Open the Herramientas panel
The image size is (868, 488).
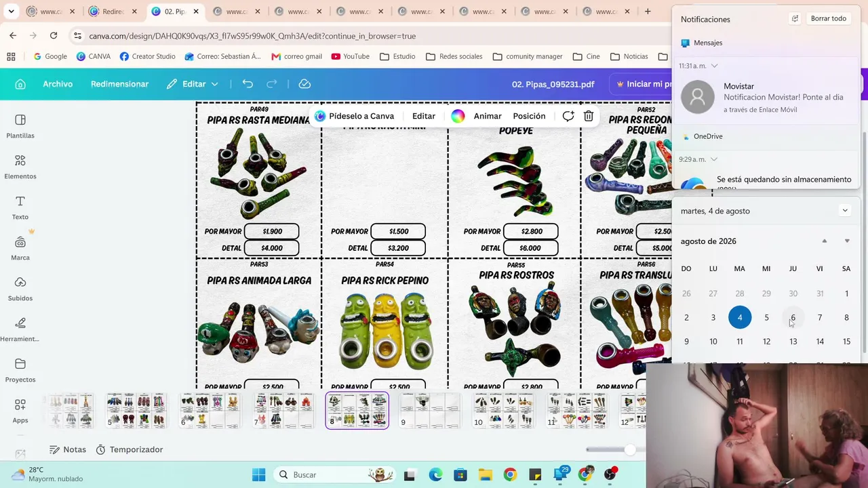20,329
